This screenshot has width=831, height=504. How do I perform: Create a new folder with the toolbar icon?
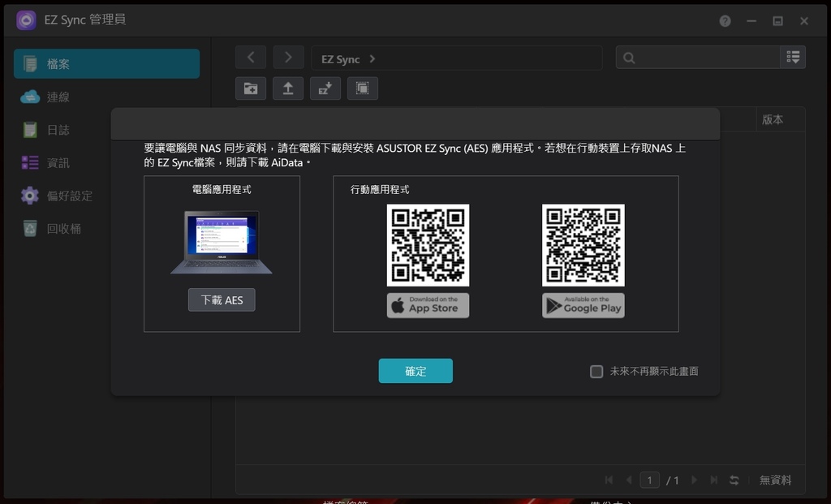251,88
